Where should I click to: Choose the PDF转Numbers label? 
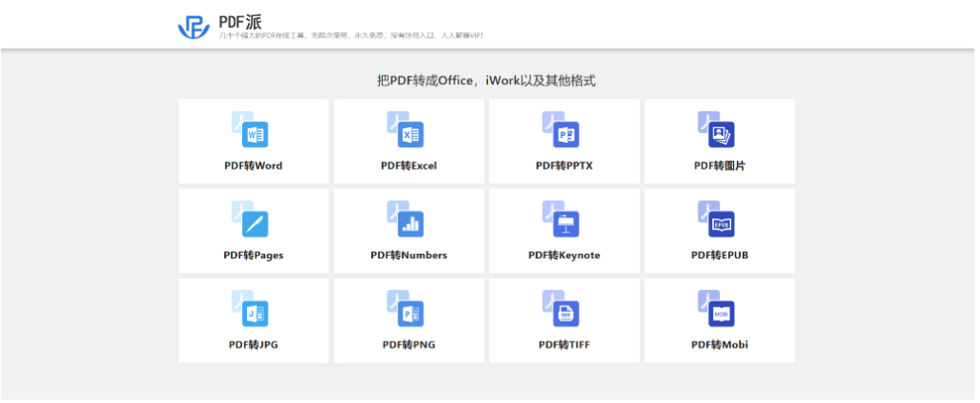click(409, 256)
